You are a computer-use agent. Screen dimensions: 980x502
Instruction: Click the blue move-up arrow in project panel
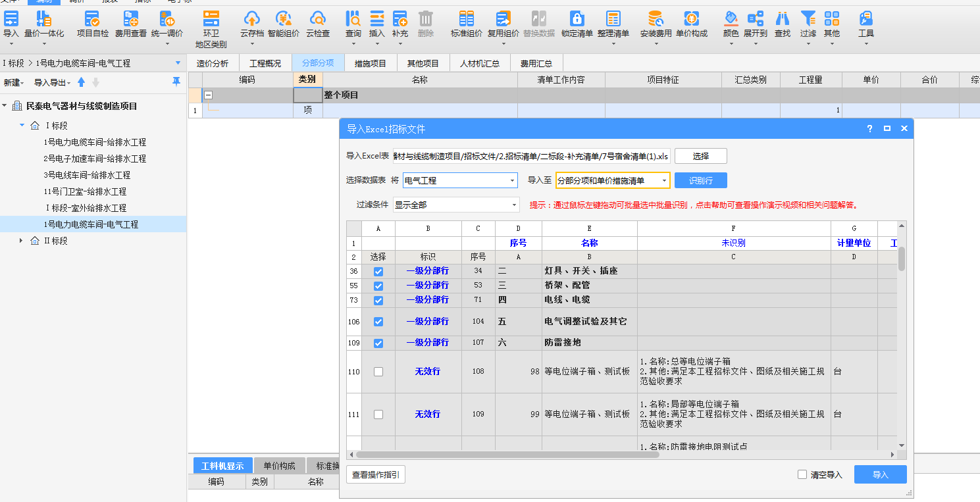[x=82, y=82]
